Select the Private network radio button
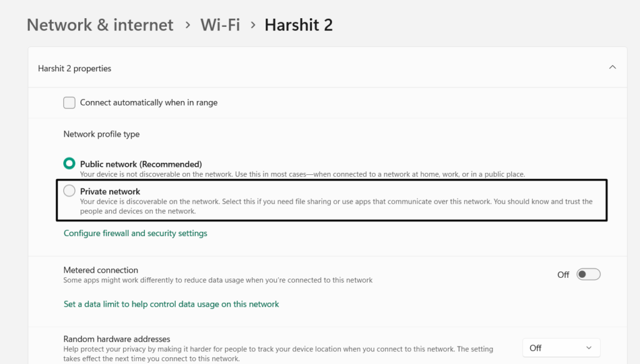The height and width of the screenshot is (364, 640). point(69,191)
